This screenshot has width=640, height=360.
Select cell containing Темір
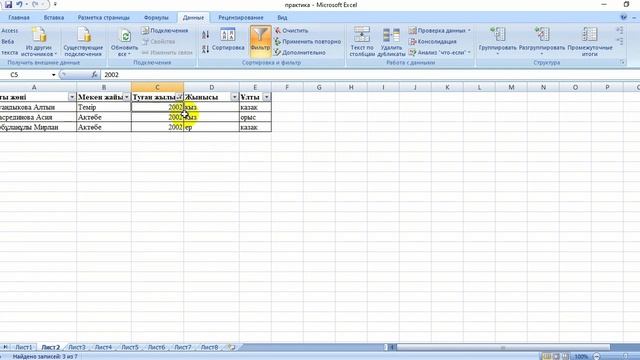click(x=104, y=107)
